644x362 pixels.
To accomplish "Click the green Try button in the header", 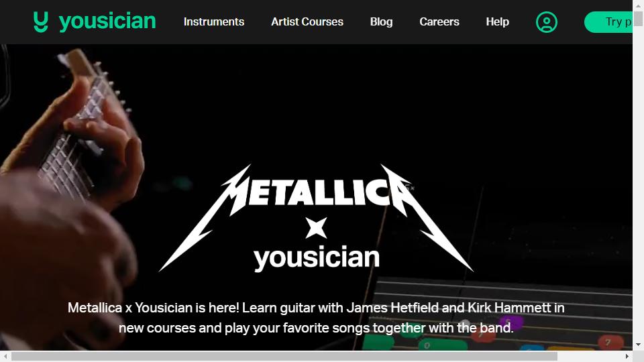I will [x=608, y=22].
